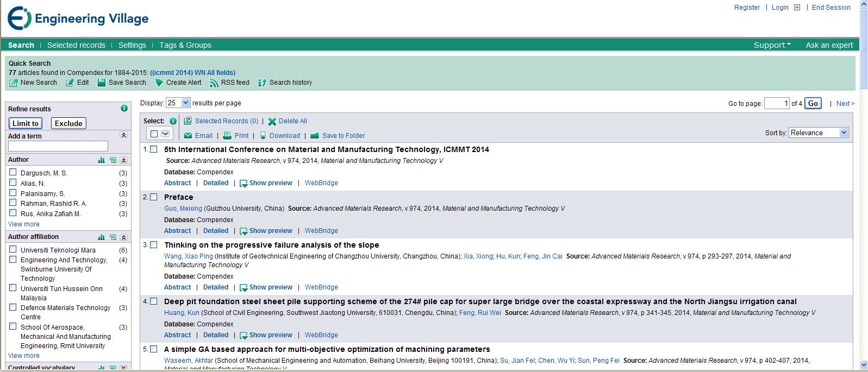Click the Selected Records icon
The image size is (868, 372).
(x=188, y=121)
